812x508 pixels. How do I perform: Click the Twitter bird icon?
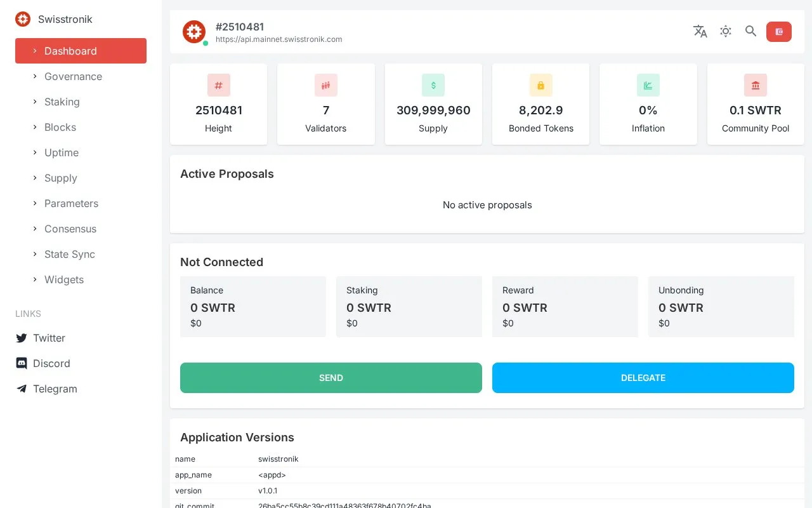pos(22,338)
